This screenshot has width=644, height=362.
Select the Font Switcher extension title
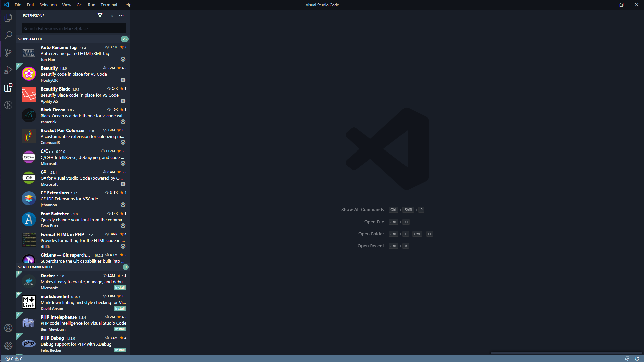54,214
